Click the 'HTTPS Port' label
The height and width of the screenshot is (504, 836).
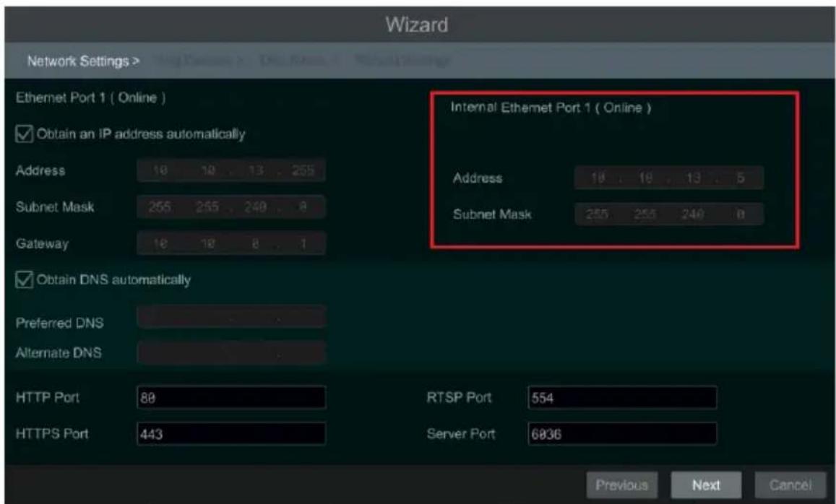[x=52, y=434]
